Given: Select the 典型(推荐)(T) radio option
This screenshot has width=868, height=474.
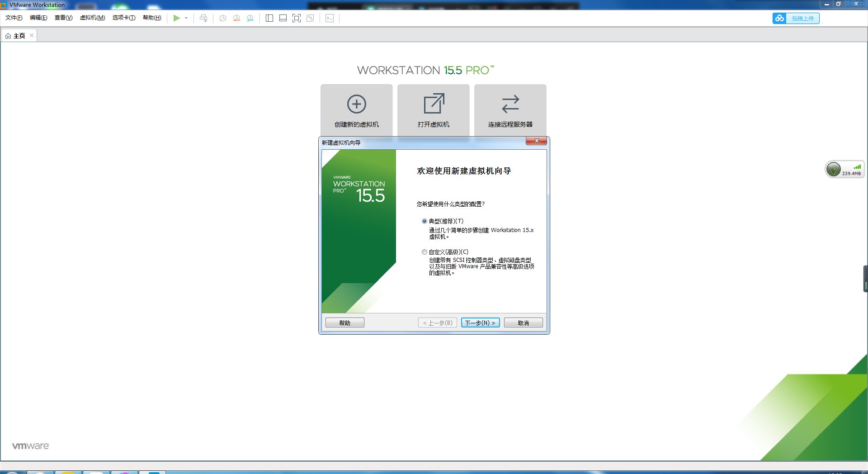Looking at the screenshot, I should pyautogui.click(x=425, y=221).
